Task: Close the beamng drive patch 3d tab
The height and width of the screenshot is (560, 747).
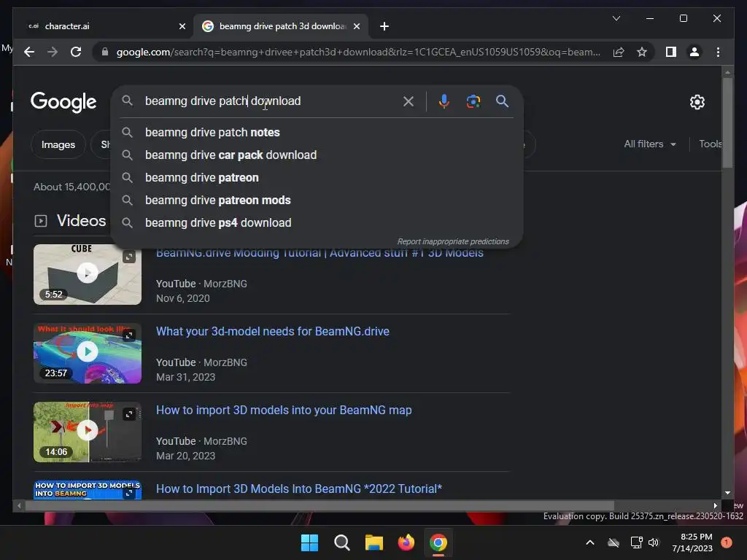Action: (x=356, y=26)
